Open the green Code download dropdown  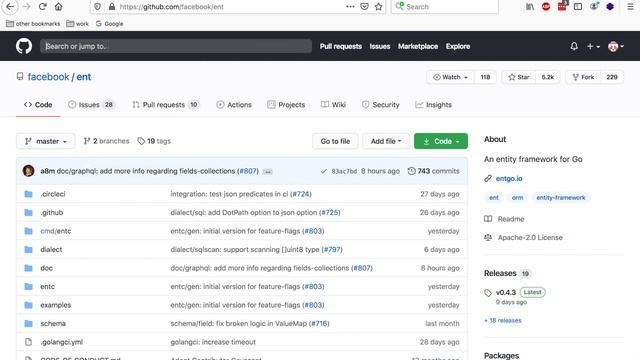441,141
